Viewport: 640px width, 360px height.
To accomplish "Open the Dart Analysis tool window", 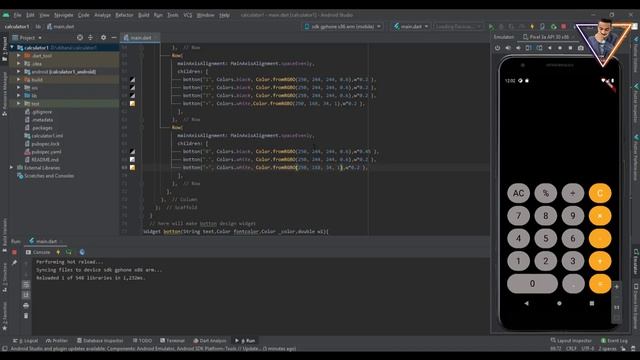I will coord(209,340).
